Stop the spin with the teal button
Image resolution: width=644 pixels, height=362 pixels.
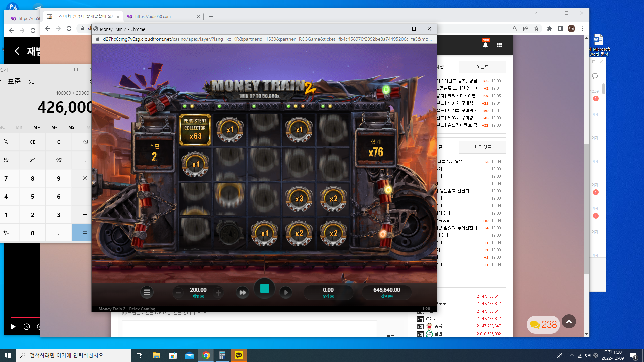[x=265, y=289]
